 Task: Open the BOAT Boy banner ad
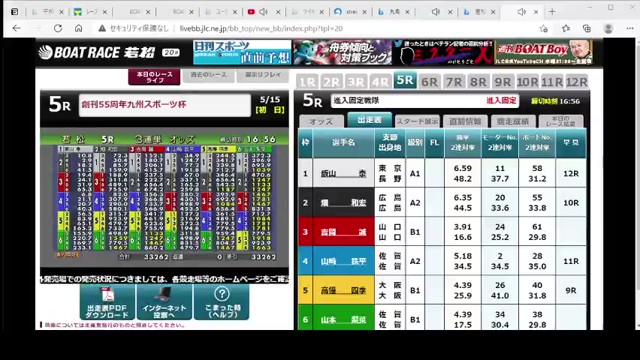tap(543, 52)
